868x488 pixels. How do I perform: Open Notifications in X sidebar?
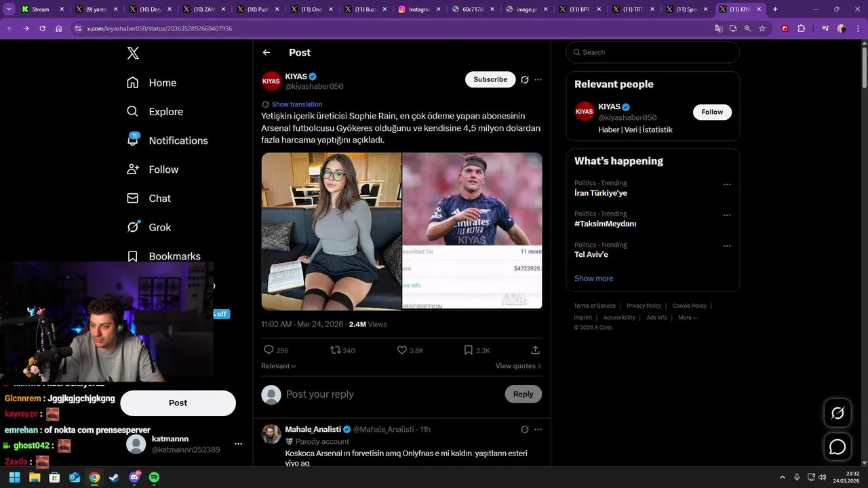tap(167, 140)
